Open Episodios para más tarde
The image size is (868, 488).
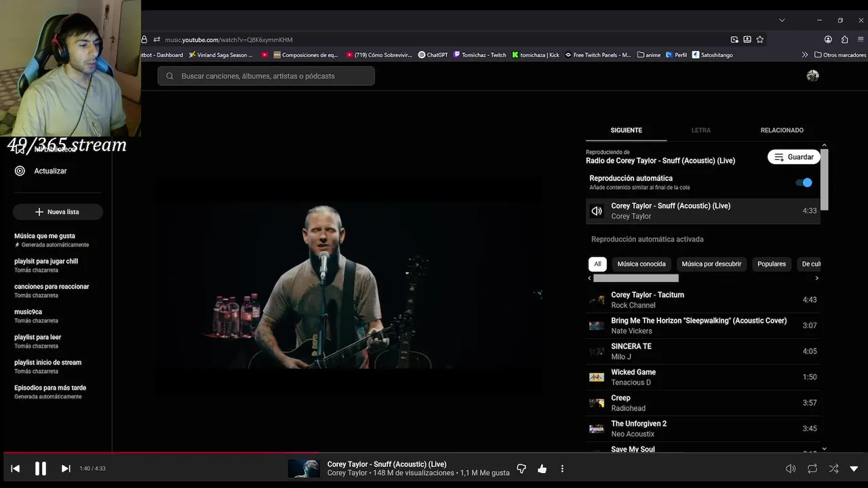click(x=52, y=392)
